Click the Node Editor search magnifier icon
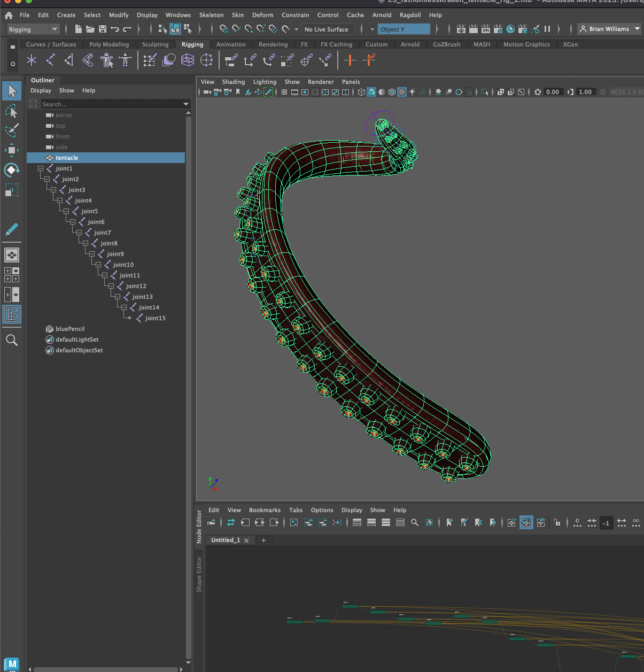The width and height of the screenshot is (644, 672). point(415,522)
